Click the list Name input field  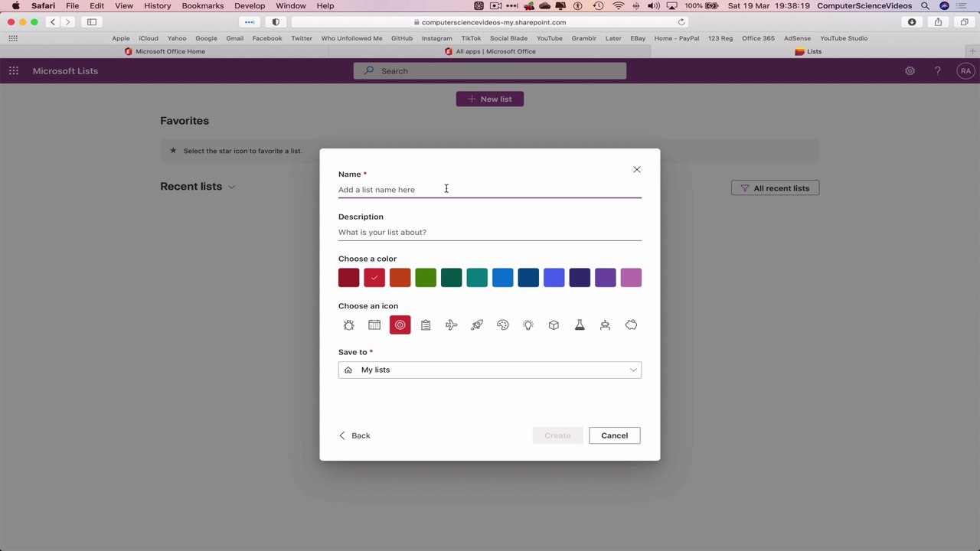point(490,190)
